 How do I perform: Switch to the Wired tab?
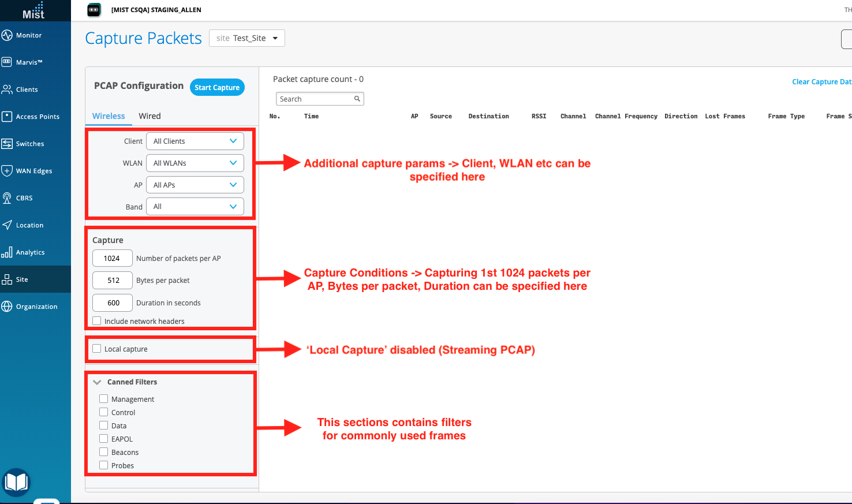(x=150, y=116)
